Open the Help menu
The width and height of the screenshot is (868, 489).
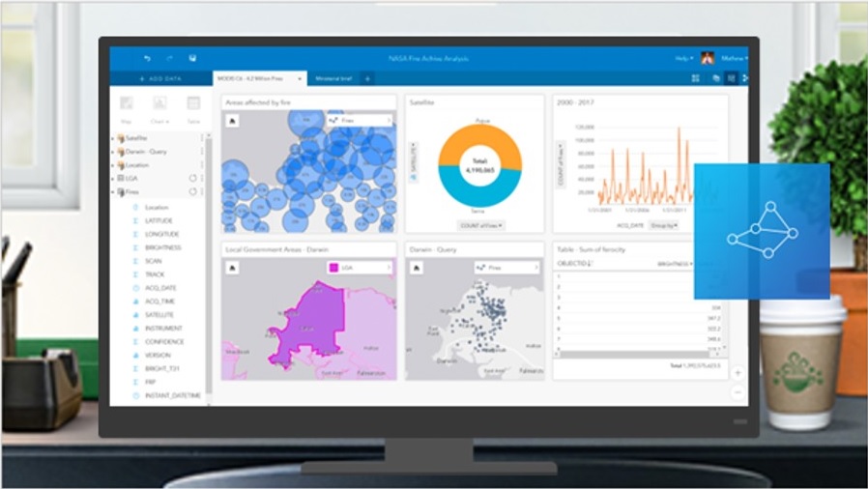pyautogui.click(x=683, y=58)
